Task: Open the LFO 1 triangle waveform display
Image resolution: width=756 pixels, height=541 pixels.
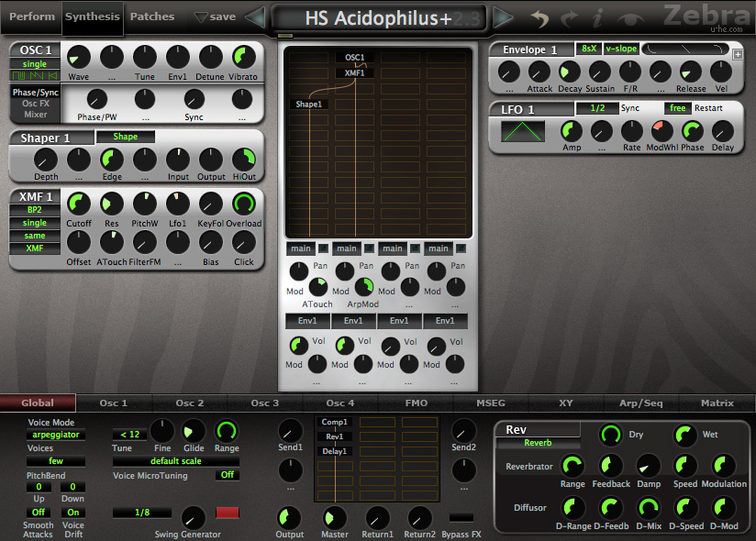Action: click(x=523, y=131)
